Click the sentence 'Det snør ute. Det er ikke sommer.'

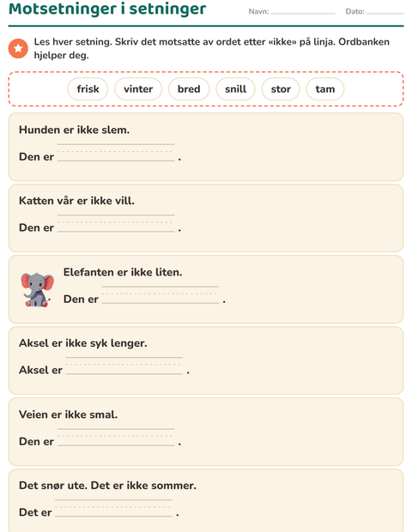click(107, 486)
